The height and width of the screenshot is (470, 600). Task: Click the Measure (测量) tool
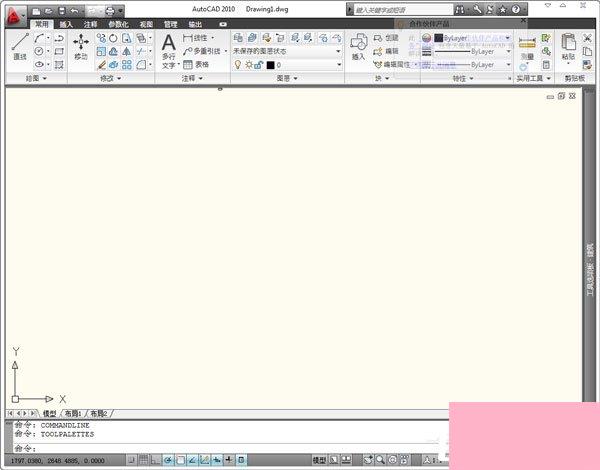[x=527, y=48]
